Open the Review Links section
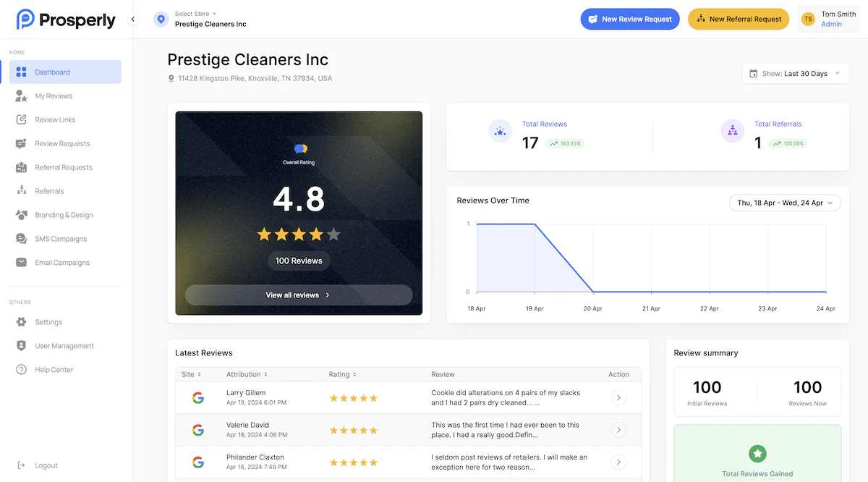Viewport: 868px width, 482px height. pos(55,119)
